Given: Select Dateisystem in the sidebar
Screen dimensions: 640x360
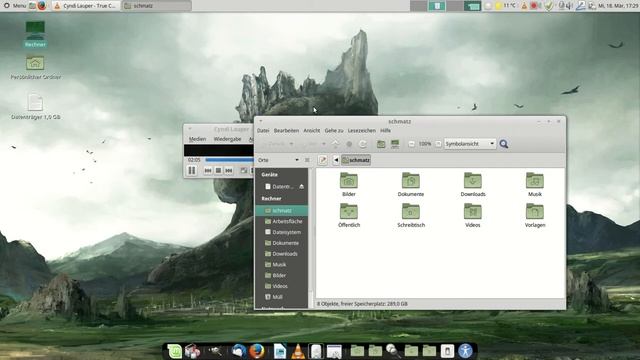Looking at the screenshot, I should 282,232.
